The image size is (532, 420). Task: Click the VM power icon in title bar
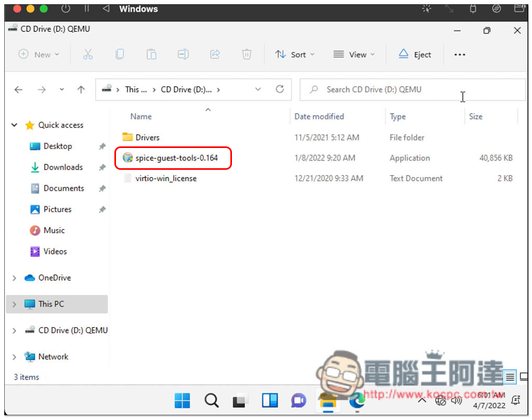point(66,9)
